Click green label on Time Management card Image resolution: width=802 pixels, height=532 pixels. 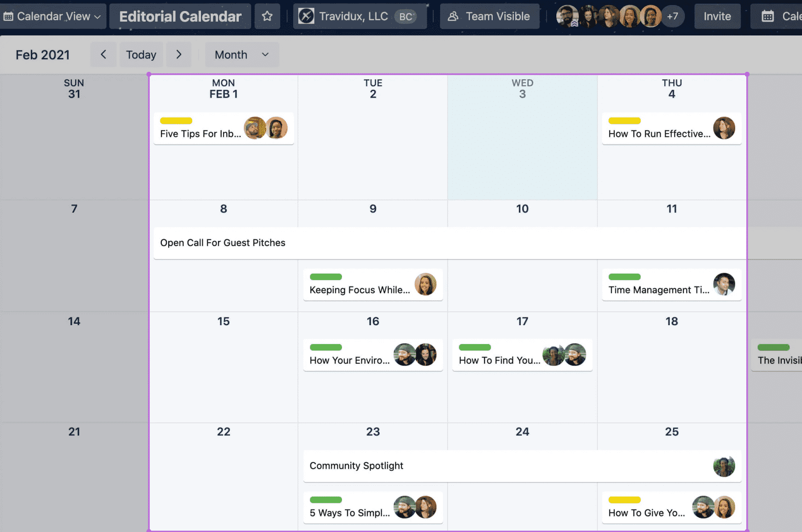coord(624,277)
